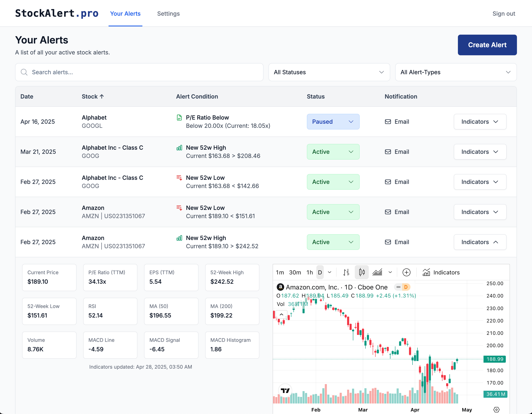This screenshot has width=532, height=414.
Task: Click the Amazon logo icon in chart legend
Action: tap(280, 287)
